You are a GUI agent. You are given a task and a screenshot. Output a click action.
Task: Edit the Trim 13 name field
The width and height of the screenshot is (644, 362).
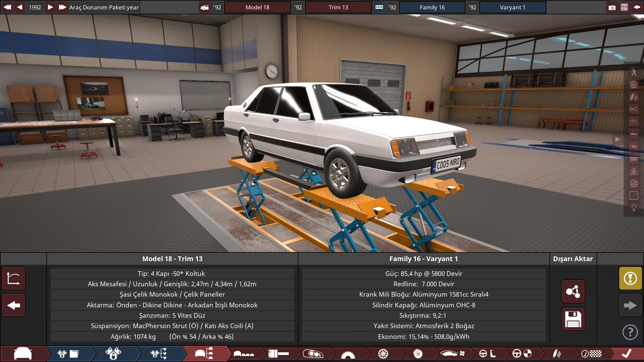tap(338, 7)
